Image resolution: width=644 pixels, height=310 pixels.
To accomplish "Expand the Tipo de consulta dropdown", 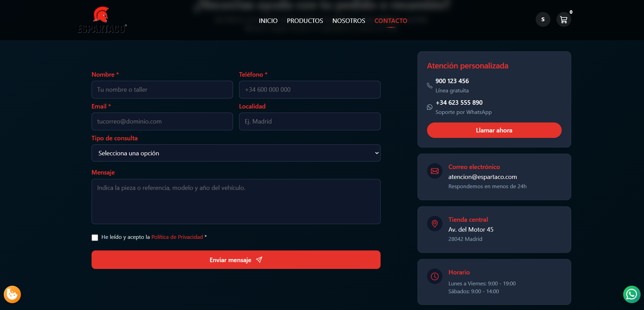I will click(236, 153).
